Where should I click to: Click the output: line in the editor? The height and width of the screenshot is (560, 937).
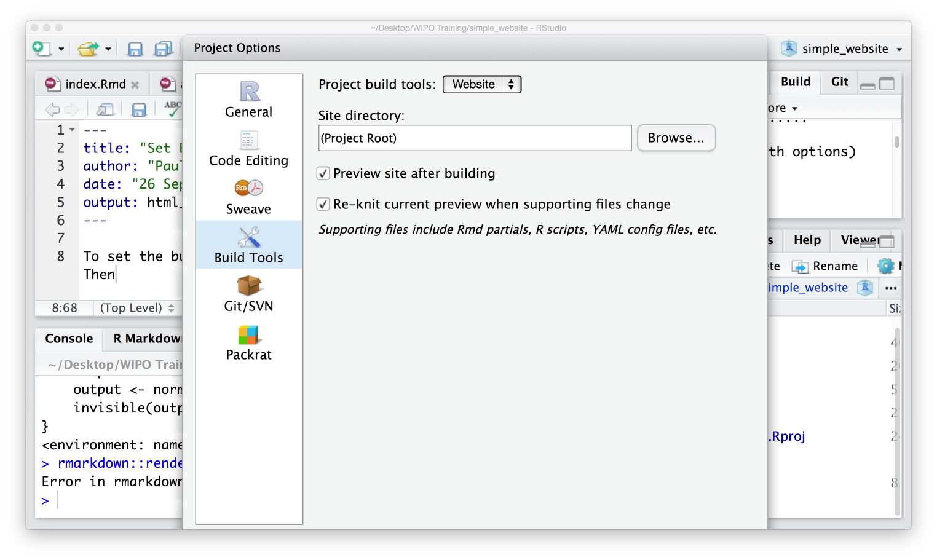tap(133, 202)
